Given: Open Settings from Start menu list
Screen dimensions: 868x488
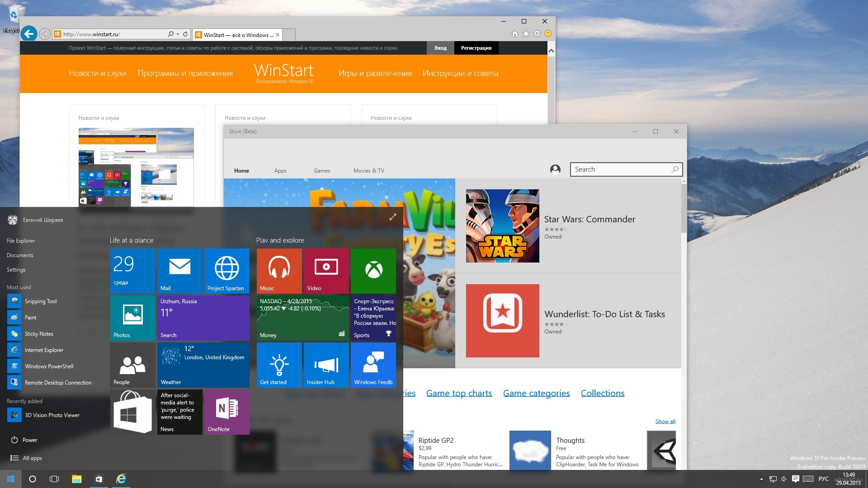Looking at the screenshot, I should (x=16, y=270).
